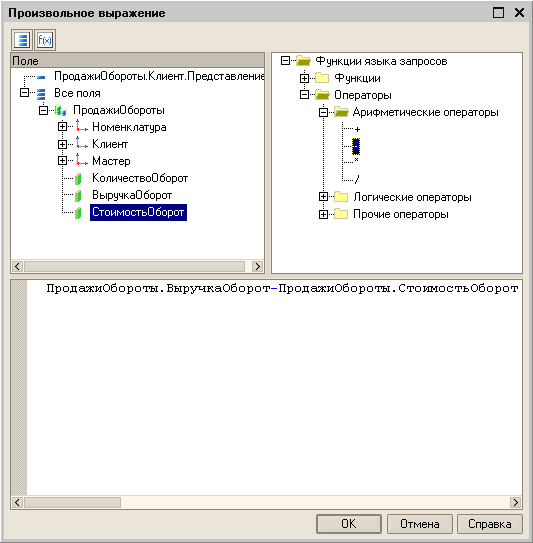This screenshot has height=543, width=533.
Task: Click inside the expression text editor
Action: 274,388
